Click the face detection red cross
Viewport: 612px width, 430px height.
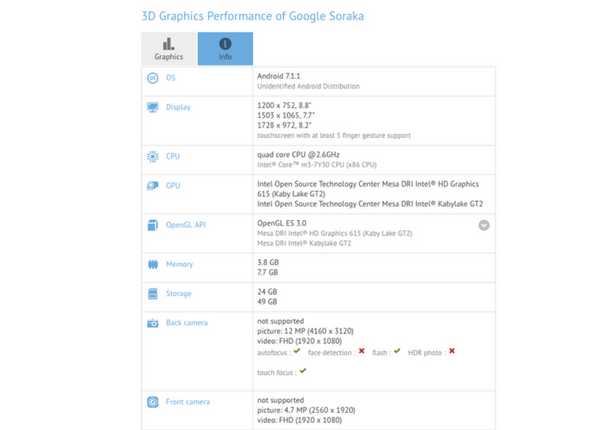pos(362,351)
